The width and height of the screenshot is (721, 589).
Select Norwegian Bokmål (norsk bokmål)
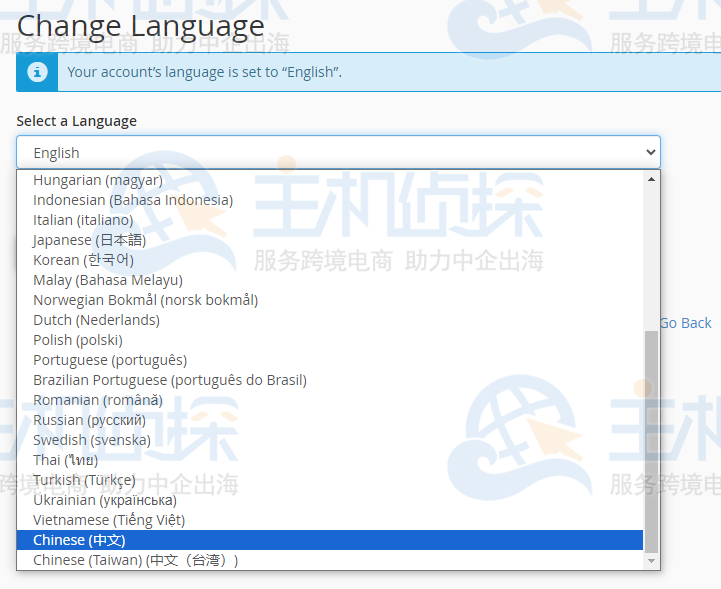(x=330, y=300)
